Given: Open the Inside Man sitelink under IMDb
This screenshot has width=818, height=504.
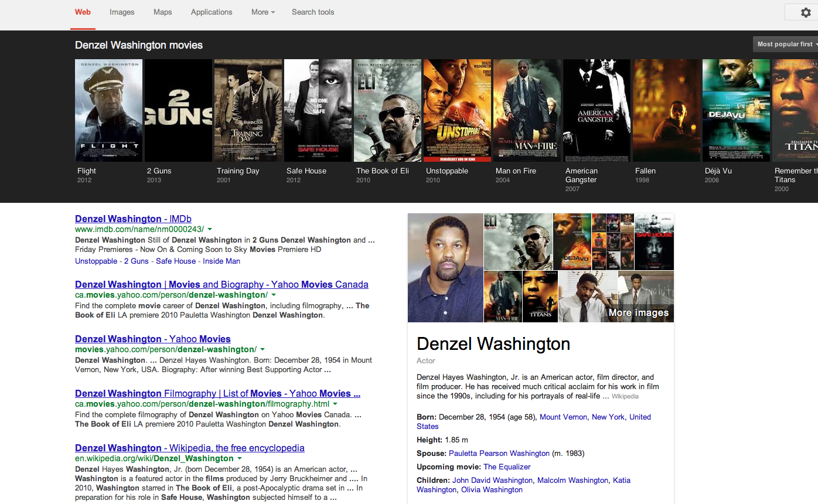Looking at the screenshot, I should 221,261.
